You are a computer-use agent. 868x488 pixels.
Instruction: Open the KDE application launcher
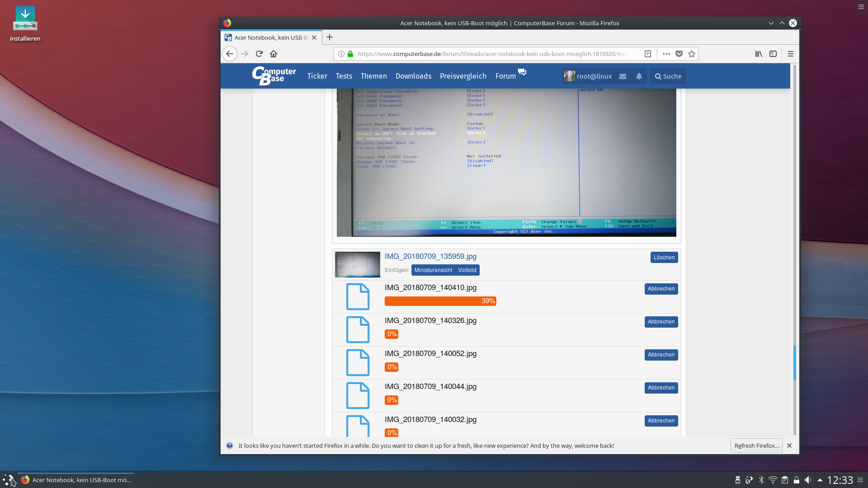pyautogui.click(x=9, y=480)
